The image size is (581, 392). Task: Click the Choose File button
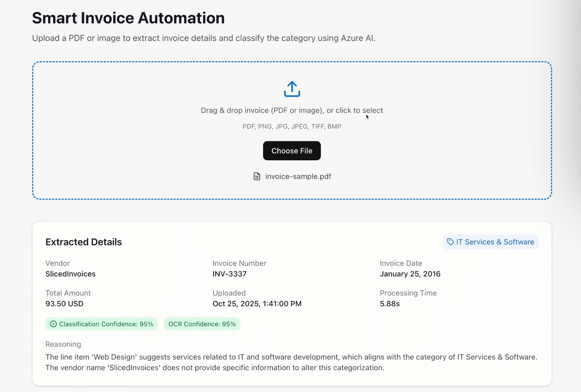click(x=291, y=151)
